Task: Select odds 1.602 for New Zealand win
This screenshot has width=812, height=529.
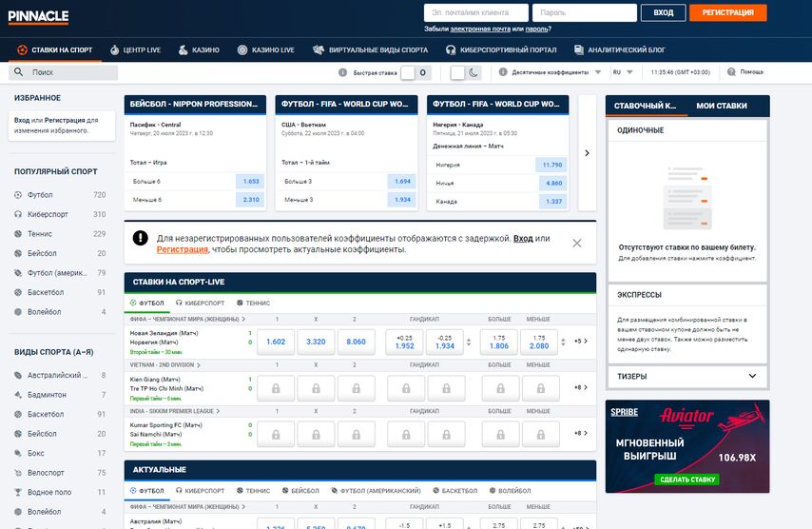Action: tap(276, 342)
